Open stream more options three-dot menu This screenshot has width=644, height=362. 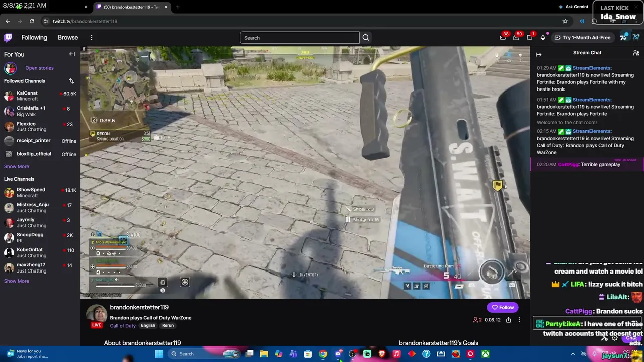519,320
